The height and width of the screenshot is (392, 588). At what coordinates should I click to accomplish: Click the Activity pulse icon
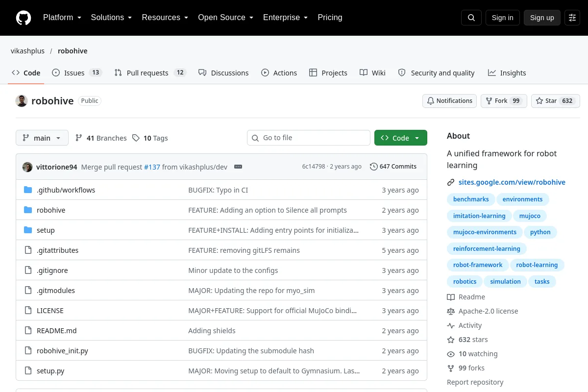pyautogui.click(x=451, y=325)
